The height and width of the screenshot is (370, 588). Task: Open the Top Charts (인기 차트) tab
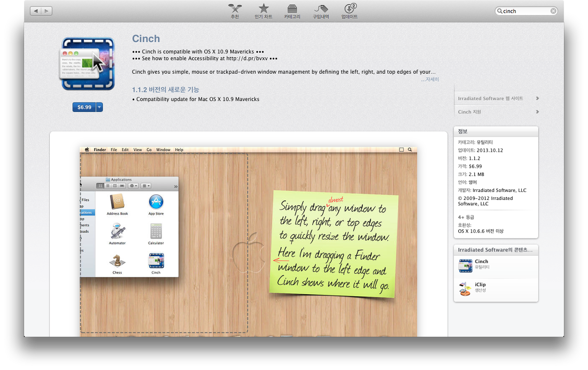pyautogui.click(x=264, y=11)
